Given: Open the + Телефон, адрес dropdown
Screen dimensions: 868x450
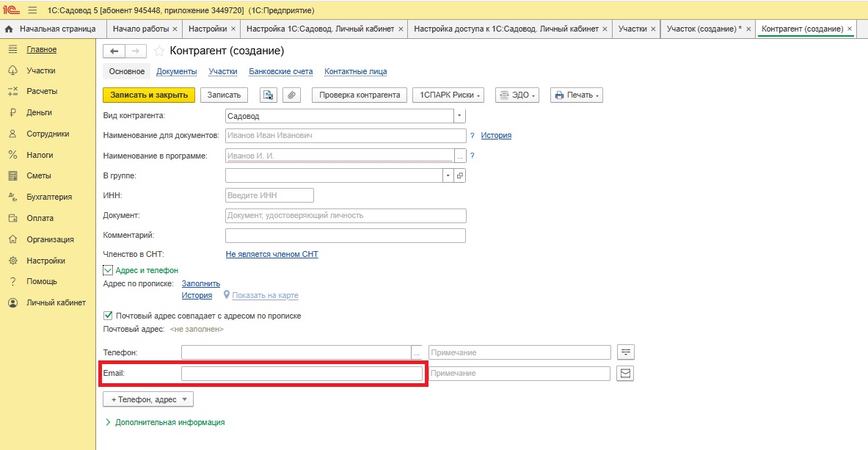Looking at the screenshot, I should (x=147, y=399).
